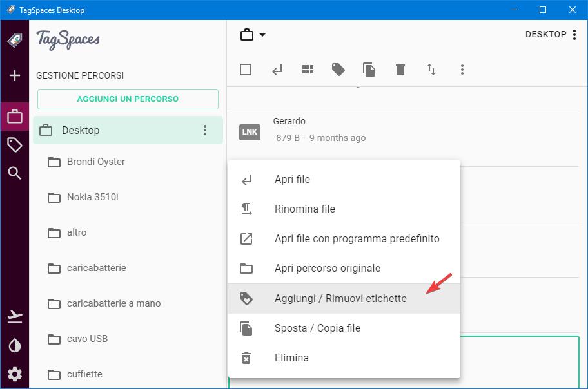Choose Sposta / Copia file menu item
588x389 pixels.
click(344, 328)
